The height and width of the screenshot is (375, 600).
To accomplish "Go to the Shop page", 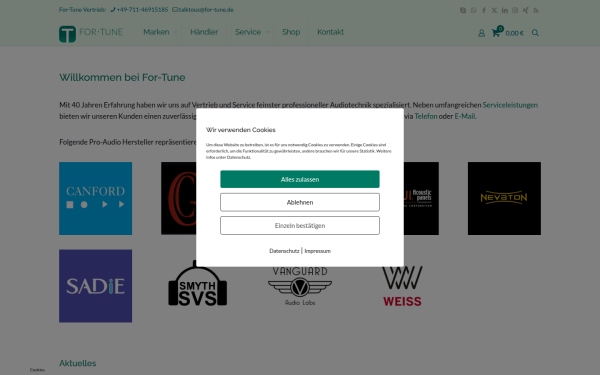I will pos(291,32).
